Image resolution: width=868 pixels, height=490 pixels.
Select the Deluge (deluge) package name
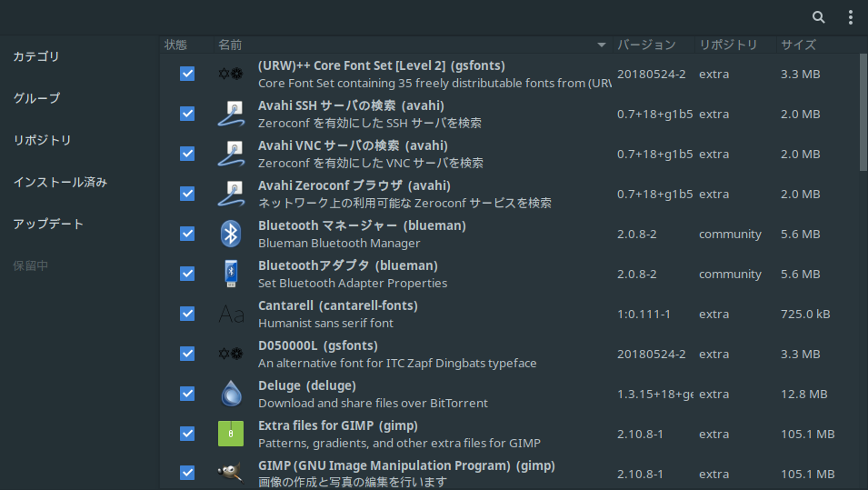pos(306,385)
